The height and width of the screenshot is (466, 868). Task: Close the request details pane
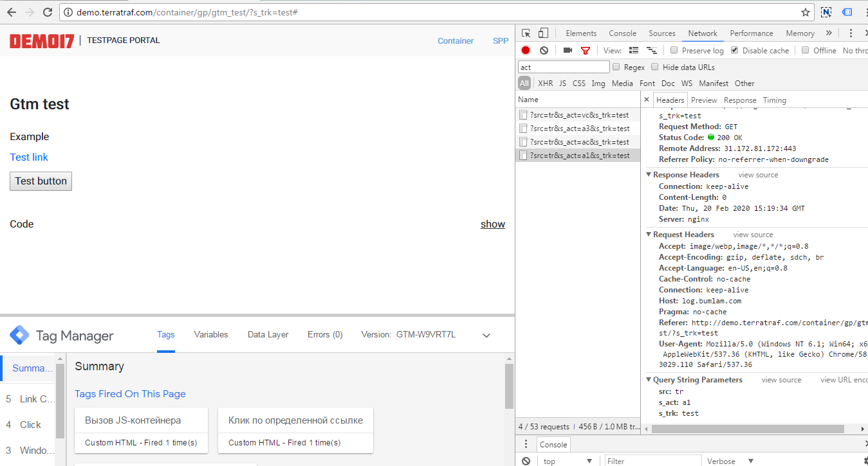tap(647, 100)
